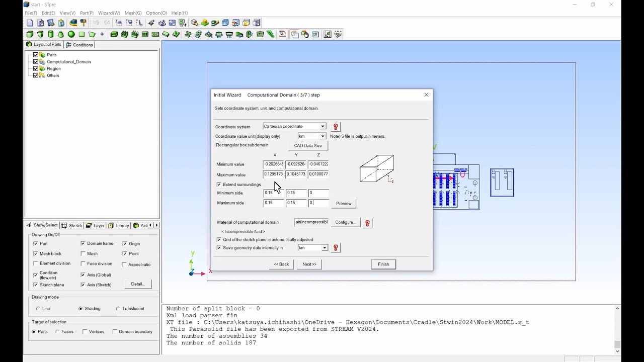Uncheck Extend surroundings checkbox
The width and height of the screenshot is (644, 362).
(219, 185)
